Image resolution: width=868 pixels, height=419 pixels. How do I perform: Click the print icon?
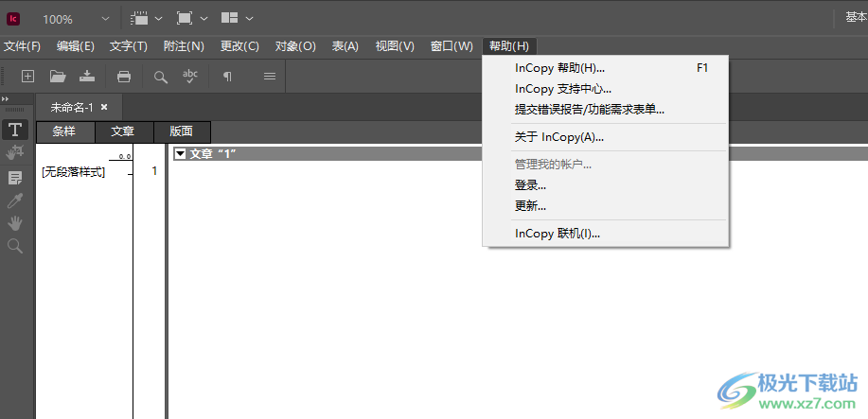coord(124,77)
